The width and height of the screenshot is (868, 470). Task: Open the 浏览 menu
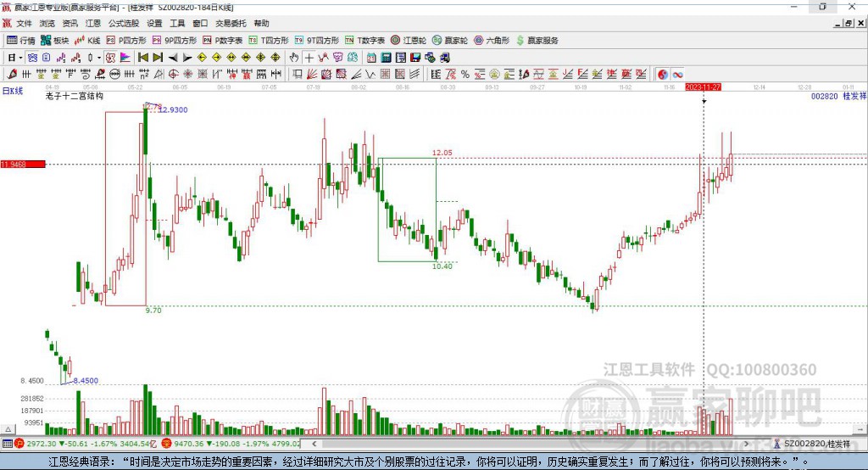coord(47,23)
